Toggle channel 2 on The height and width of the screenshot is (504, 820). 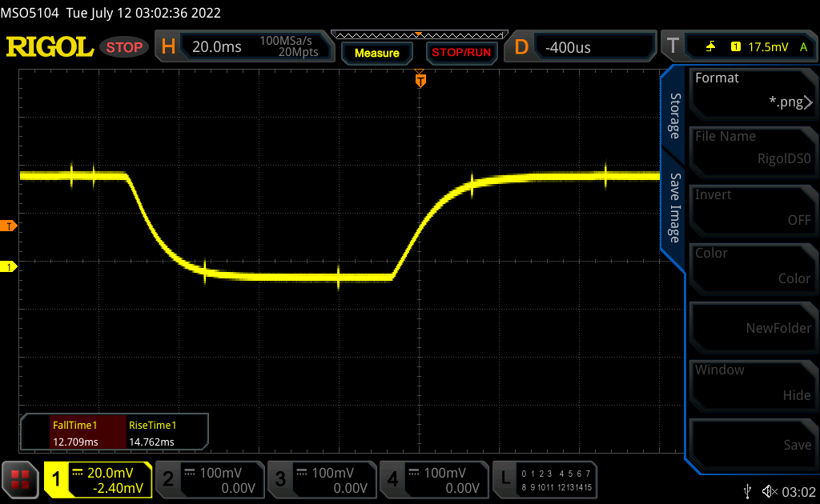coord(210,479)
